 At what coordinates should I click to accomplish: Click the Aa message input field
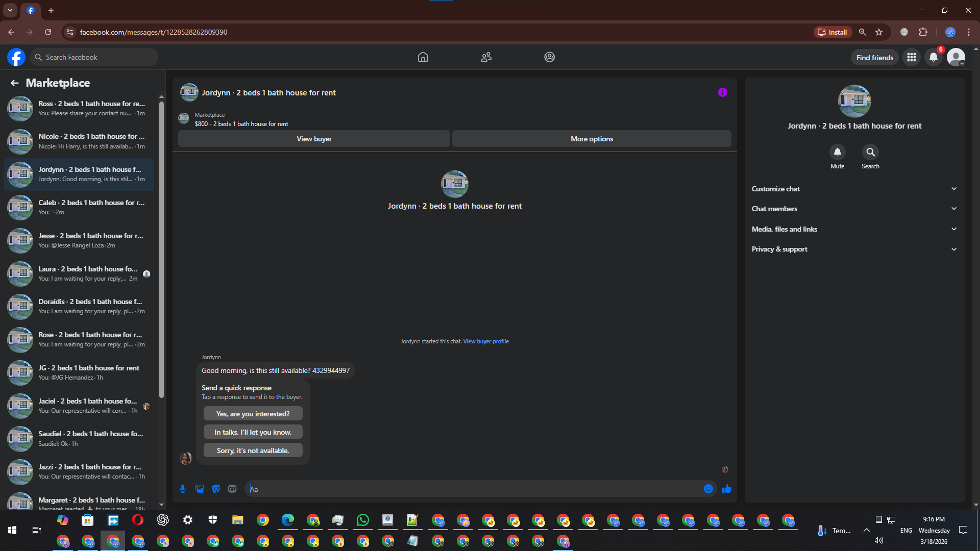click(x=475, y=489)
